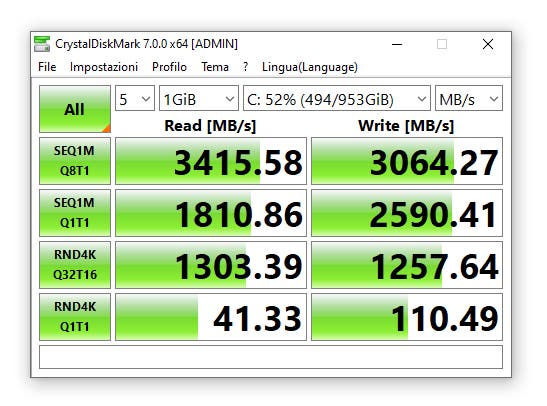Open the ? help menu
The image size is (547, 406).
tap(246, 67)
